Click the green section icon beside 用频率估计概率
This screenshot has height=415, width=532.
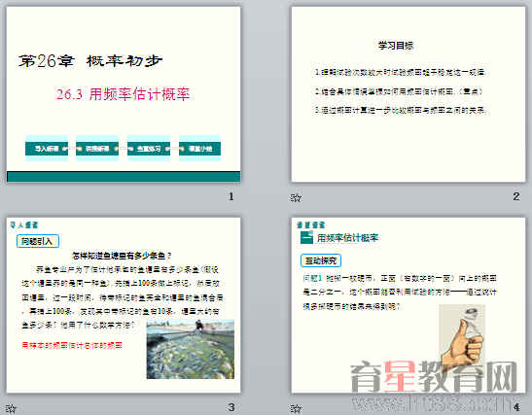click(306, 237)
